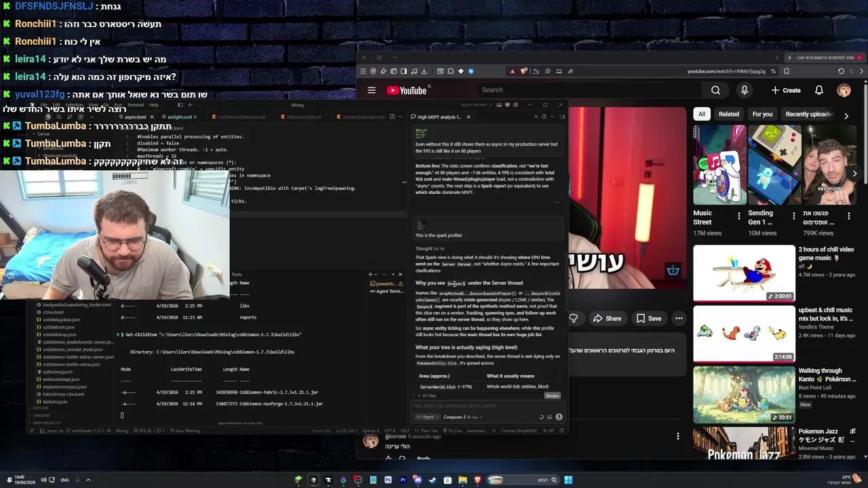Open the YouTube account avatar menu
Image resolution: width=868 pixels, height=488 pixels.
[x=844, y=90]
